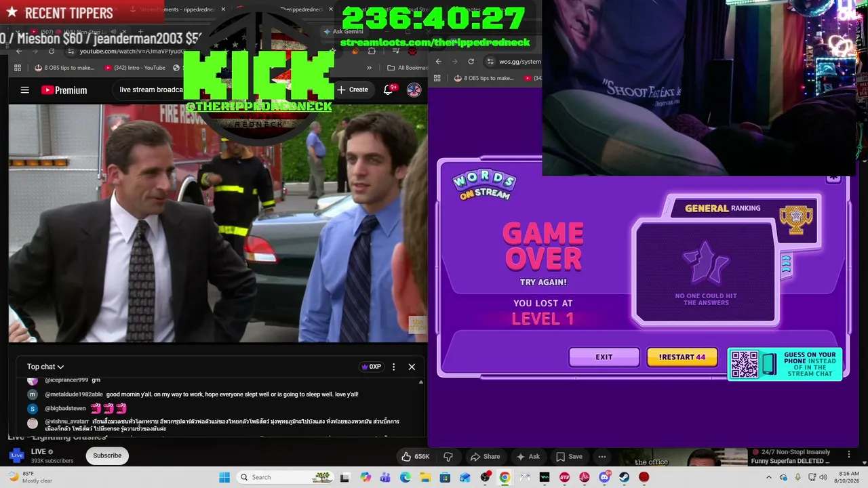This screenshot has width=868, height=488.
Task: Close the live chat panel
Action: click(x=412, y=367)
